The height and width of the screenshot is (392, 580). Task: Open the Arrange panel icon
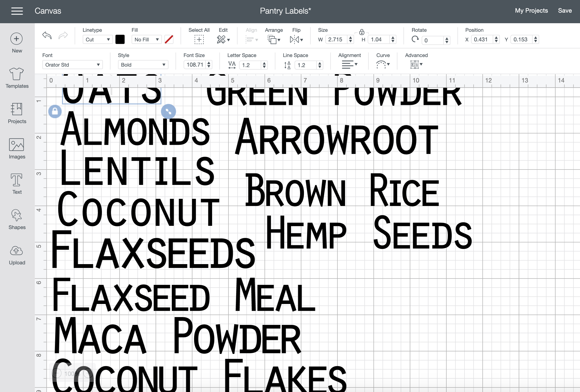click(x=273, y=40)
